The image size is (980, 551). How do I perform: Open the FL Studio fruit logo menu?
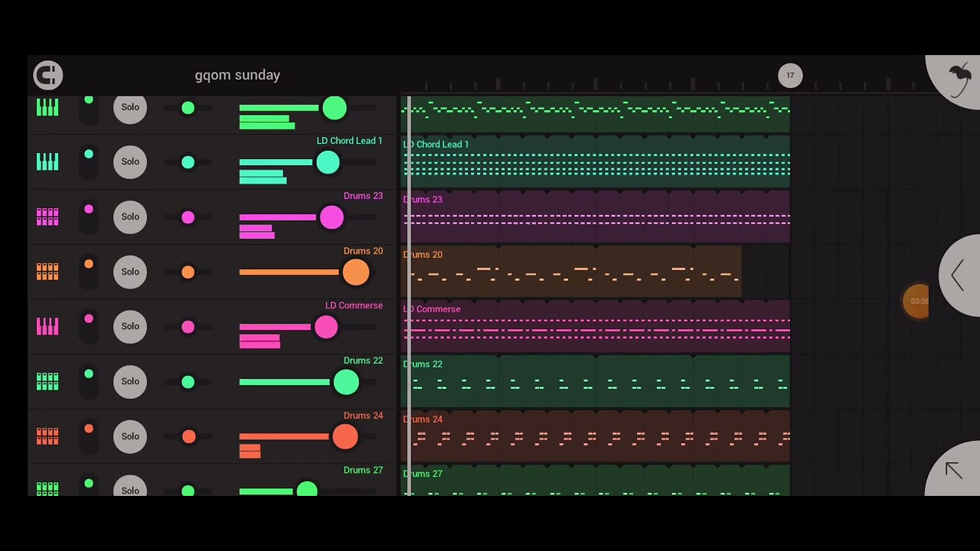[959, 77]
